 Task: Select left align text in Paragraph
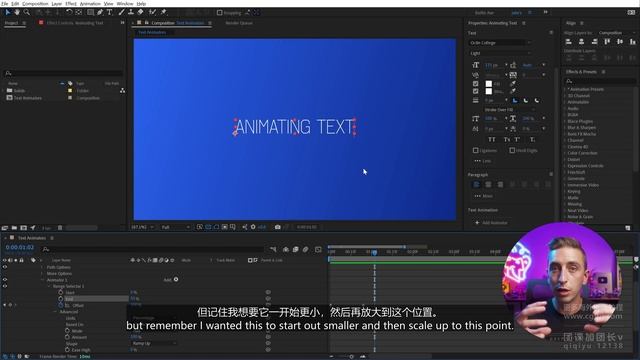coord(476,184)
